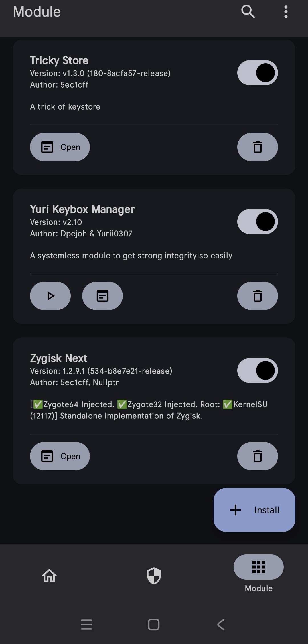Tap the Android home navigation button

[154, 625]
